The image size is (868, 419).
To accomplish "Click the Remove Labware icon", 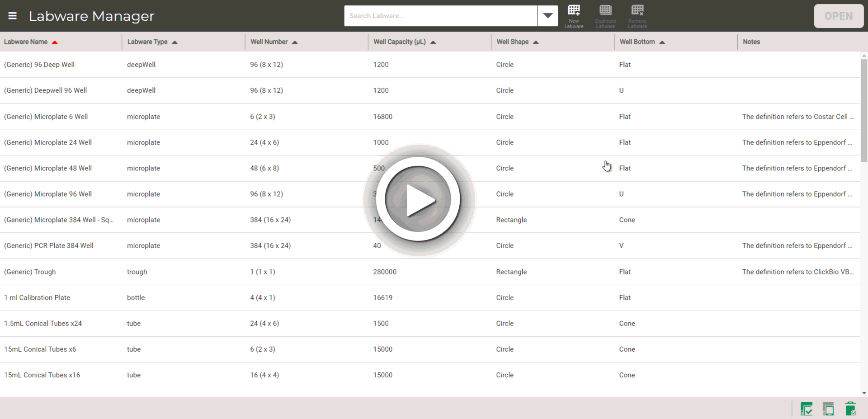I will point(637,16).
